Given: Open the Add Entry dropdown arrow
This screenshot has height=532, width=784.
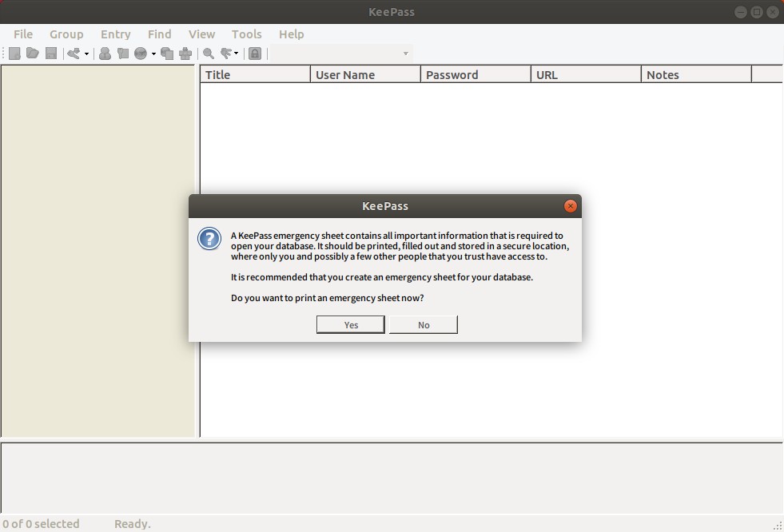Looking at the screenshot, I should tap(86, 54).
